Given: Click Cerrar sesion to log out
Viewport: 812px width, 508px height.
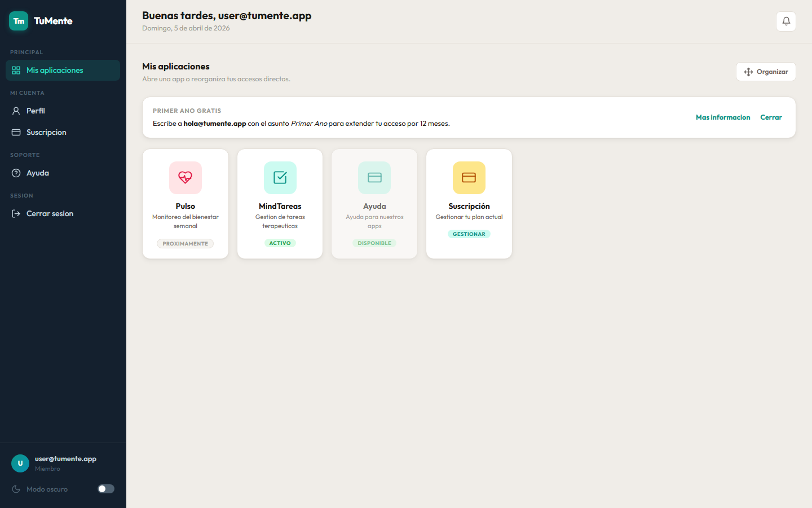Looking at the screenshot, I should pyautogui.click(x=50, y=214).
